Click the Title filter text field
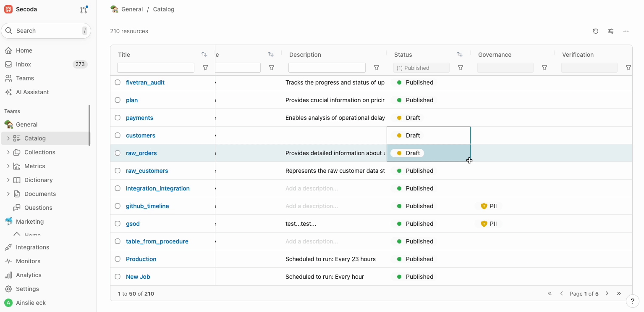Screen dimensions: 644x312 tap(155, 68)
